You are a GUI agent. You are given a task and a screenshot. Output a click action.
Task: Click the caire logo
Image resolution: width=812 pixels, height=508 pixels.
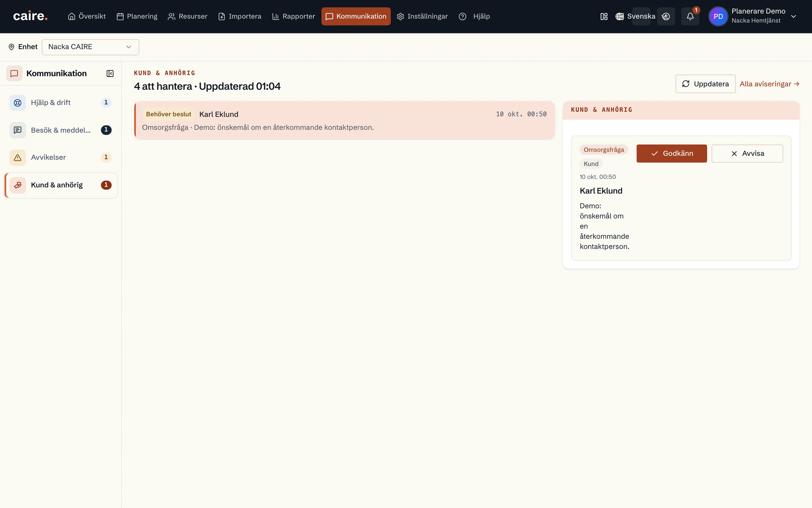(30, 16)
